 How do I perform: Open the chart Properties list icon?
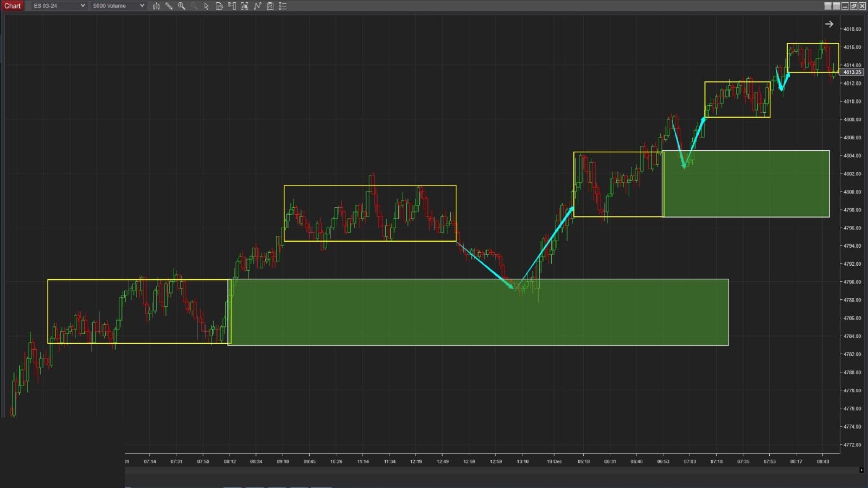[283, 6]
